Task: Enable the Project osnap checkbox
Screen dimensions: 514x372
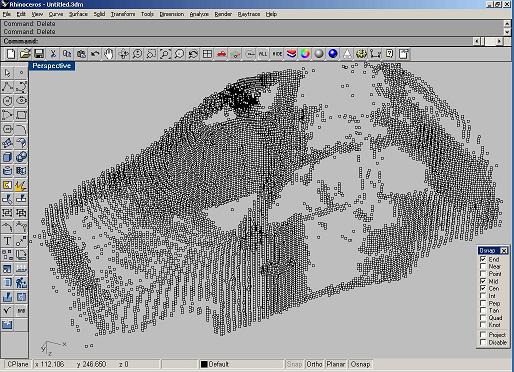Action: pyautogui.click(x=483, y=334)
